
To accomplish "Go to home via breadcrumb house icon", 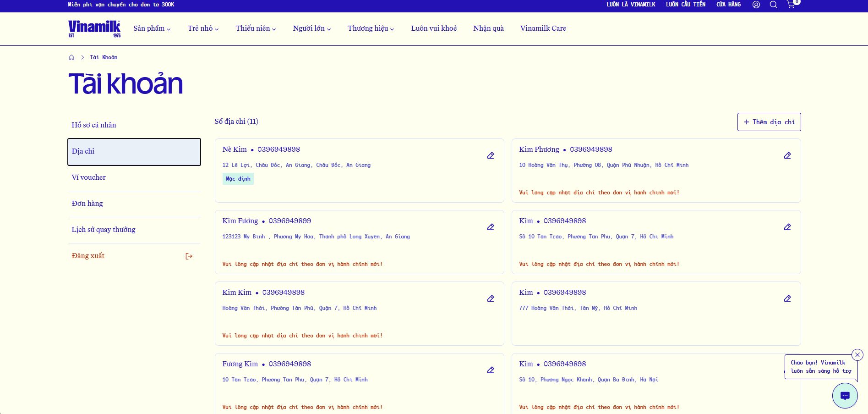I will tap(71, 57).
